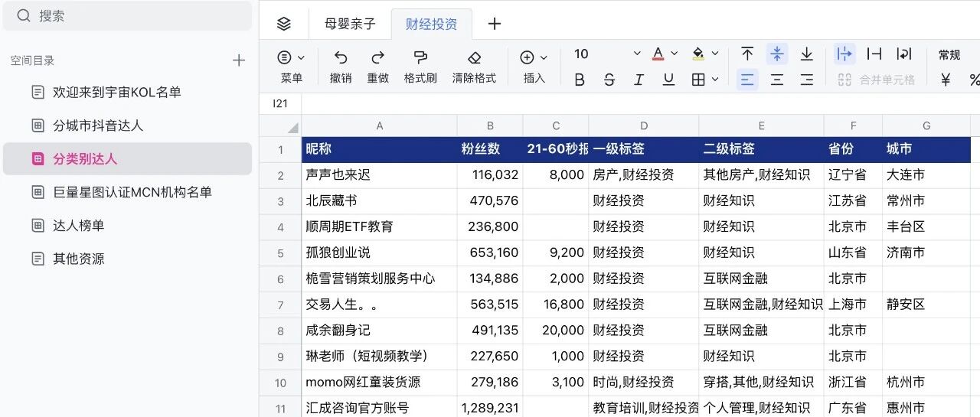Select row 5 header

(x=280, y=252)
